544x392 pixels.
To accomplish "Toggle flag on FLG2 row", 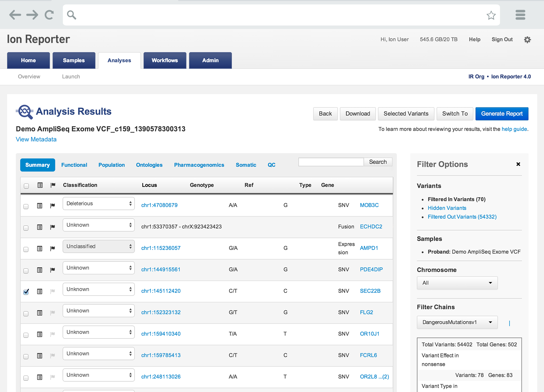I will pos(53,312).
